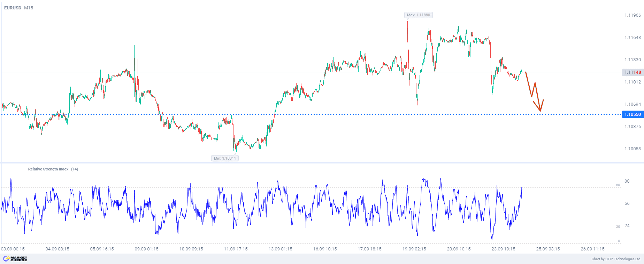Click the Max: 1.11880 price marker

[418, 15]
